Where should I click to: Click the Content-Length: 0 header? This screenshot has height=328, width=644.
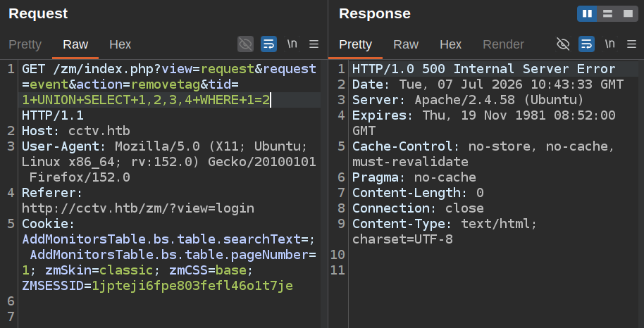pos(418,193)
